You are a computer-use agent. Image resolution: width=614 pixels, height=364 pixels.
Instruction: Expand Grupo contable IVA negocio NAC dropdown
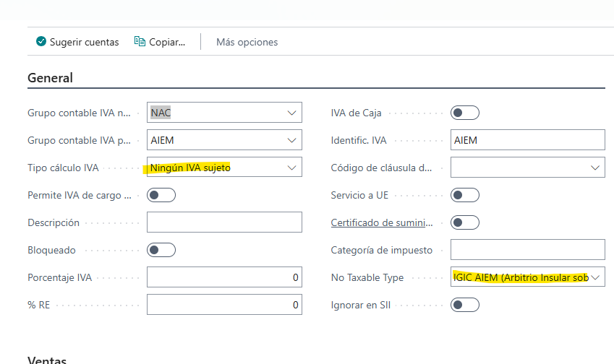(291, 113)
